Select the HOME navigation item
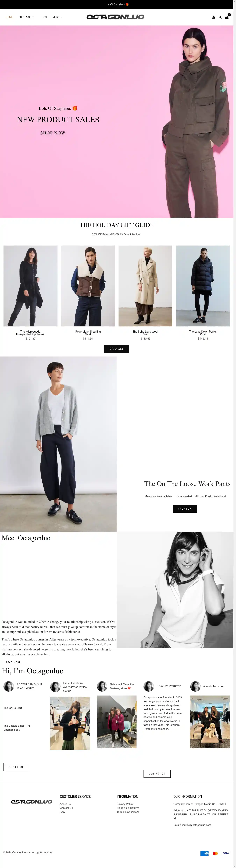The height and width of the screenshot is (868, 236). tap(9, 17)
